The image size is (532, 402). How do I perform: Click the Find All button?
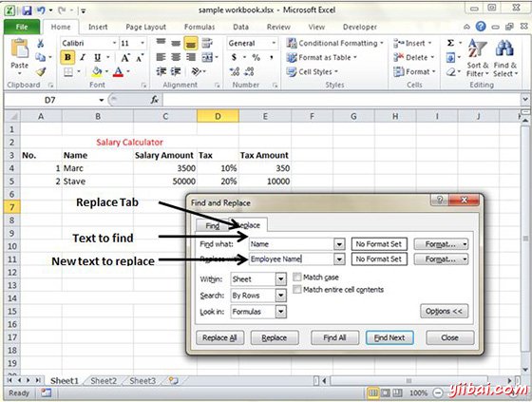click(334, 337)
